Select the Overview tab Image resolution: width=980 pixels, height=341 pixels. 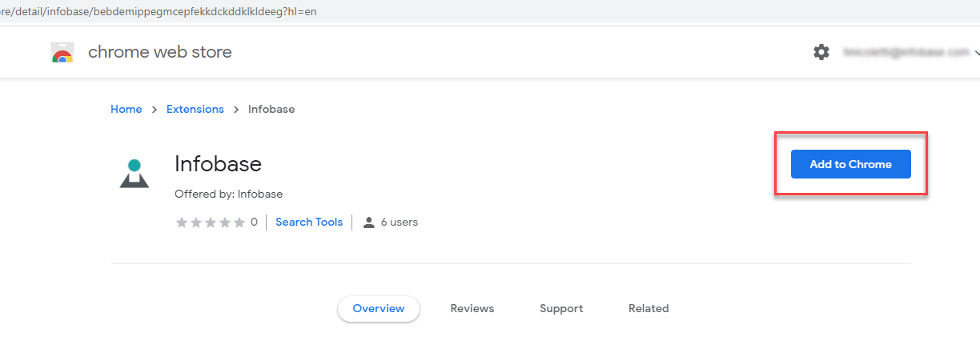379,309
